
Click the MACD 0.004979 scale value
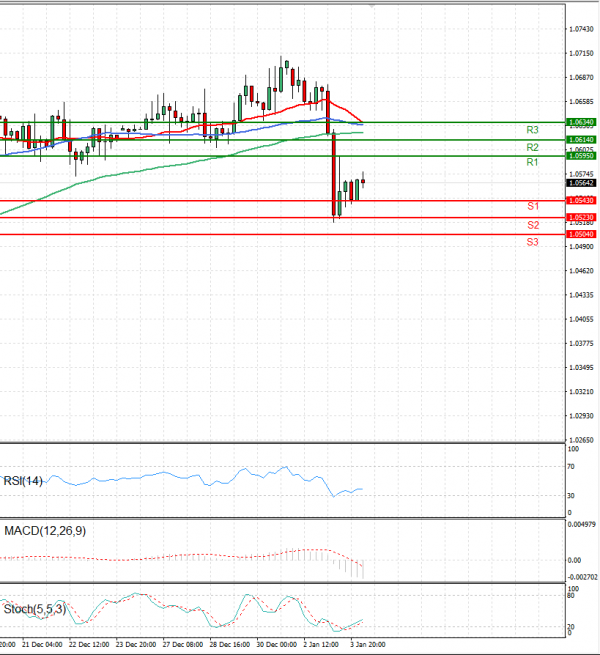(582, 524)
